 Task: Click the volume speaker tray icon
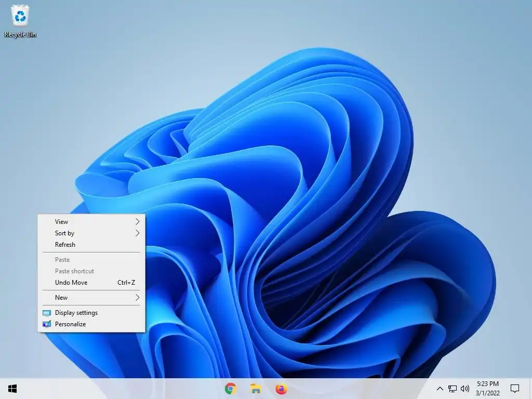click(x=465, y=389)
